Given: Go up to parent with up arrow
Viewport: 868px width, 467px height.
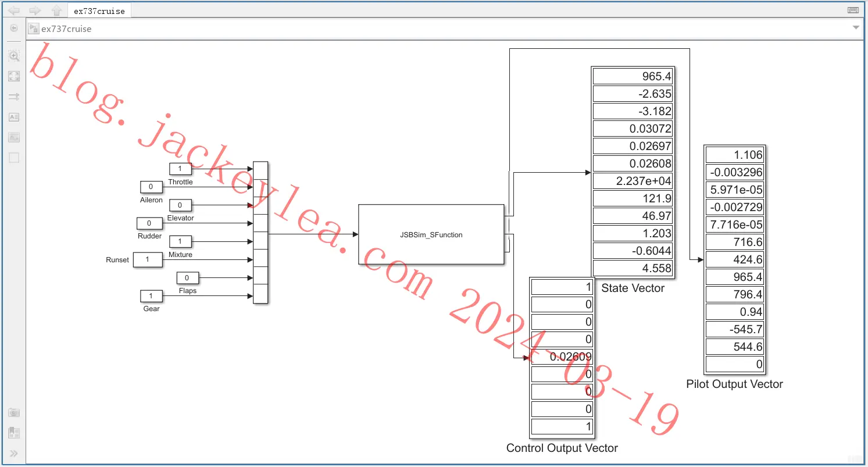Looking at the screenshot, I should tap(56, 10).
